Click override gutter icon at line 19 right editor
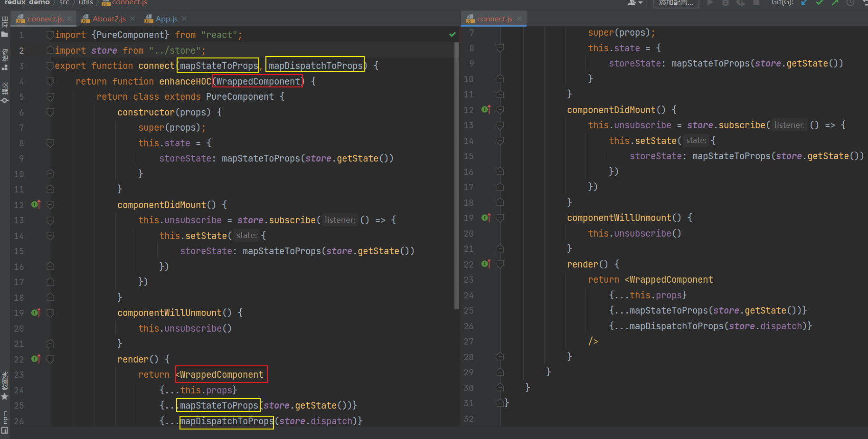 click(x=486, y=218)
